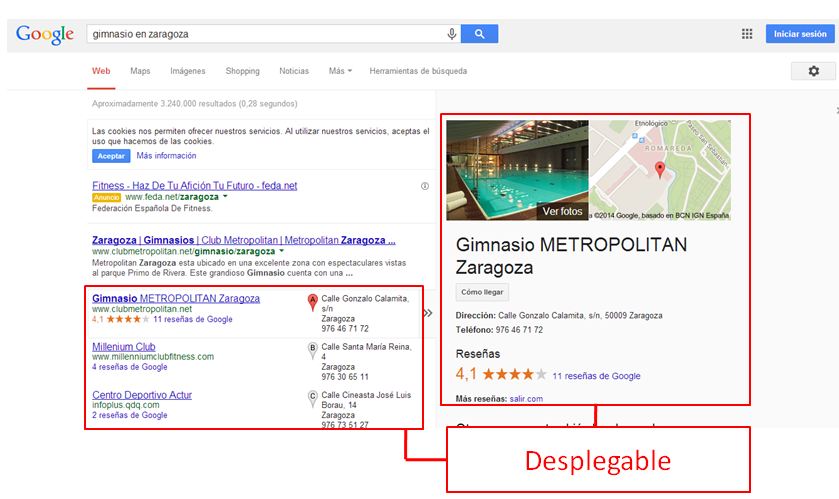Switch to the Noticias tab
The width and height of the screenshot is (839, 499).
[x=294, y=71]
